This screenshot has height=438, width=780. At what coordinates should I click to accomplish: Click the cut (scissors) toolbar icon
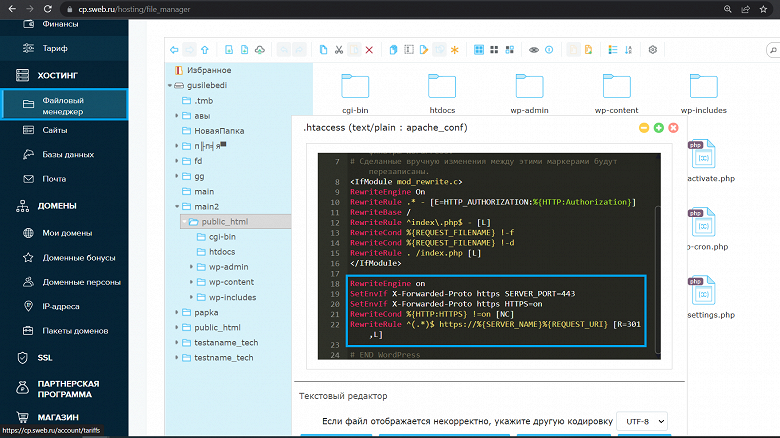[x=339, y=49]
